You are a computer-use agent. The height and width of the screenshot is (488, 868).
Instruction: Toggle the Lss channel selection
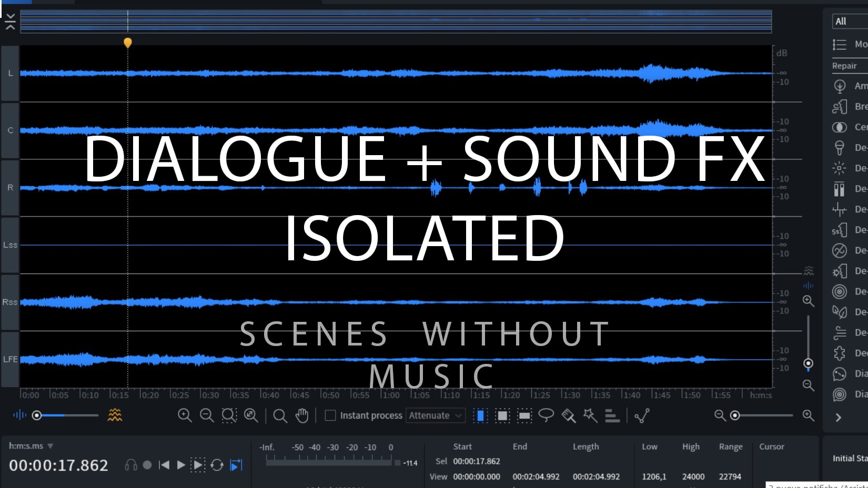(10, 245)
